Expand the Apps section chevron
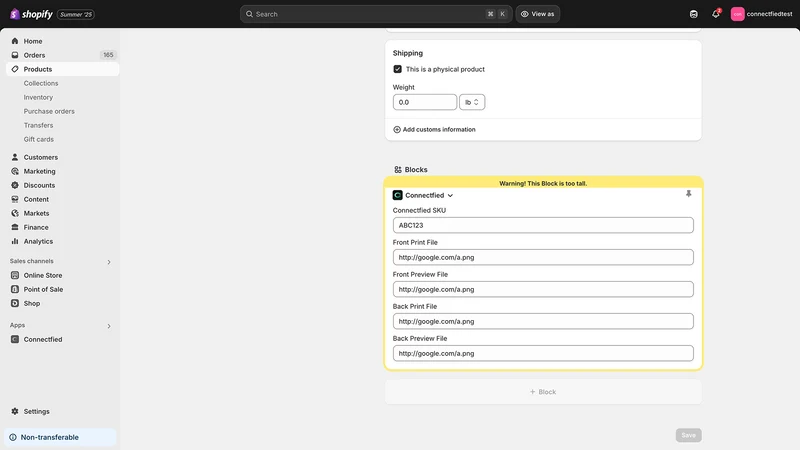Image resolution: width=800 pixels, height=450 pixels. pos(109,326)
